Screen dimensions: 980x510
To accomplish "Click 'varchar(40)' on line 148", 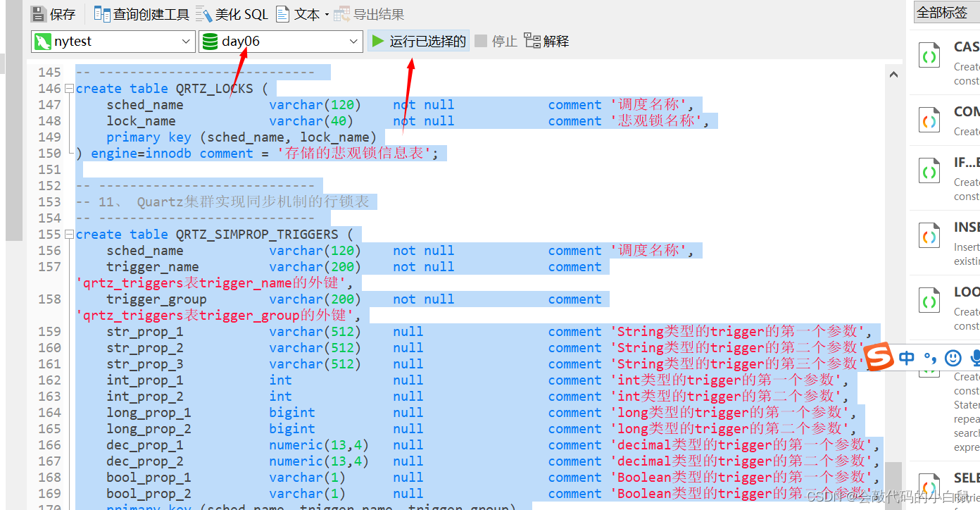I will (311, 121).
